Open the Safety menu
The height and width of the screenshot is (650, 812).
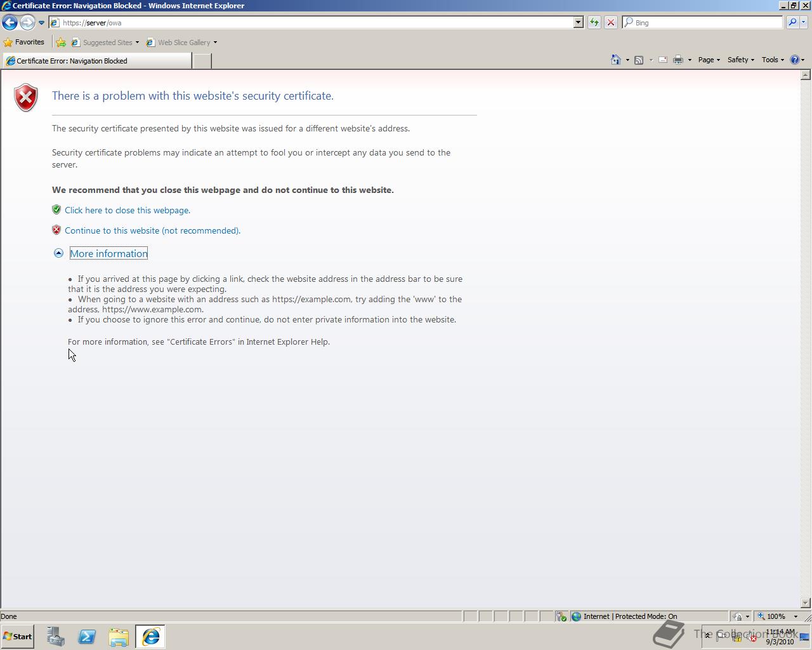[x=741, y=60]
